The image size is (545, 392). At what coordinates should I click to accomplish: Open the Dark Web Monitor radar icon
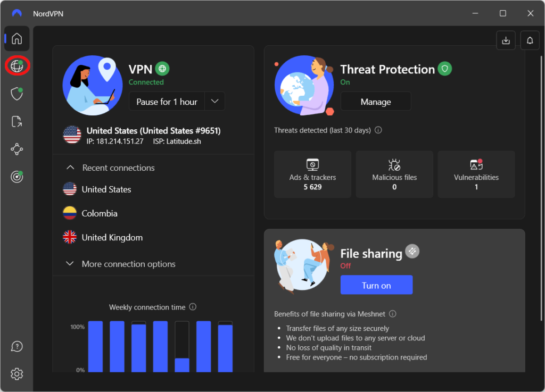(x=16, y=177)
